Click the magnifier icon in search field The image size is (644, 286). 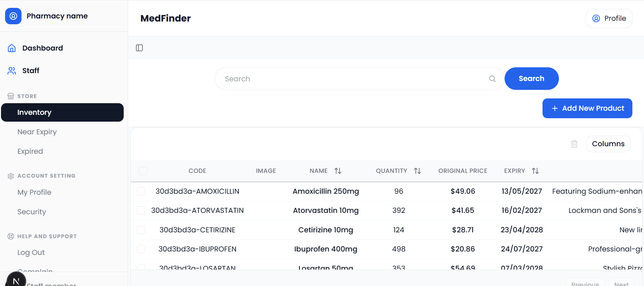pos(492,79)
